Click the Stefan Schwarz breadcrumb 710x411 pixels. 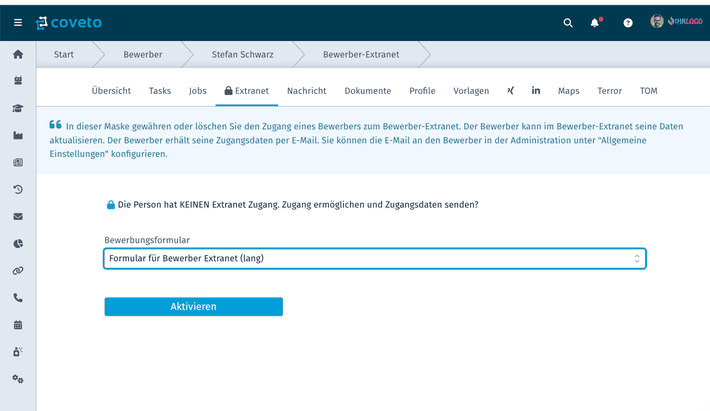242,54
